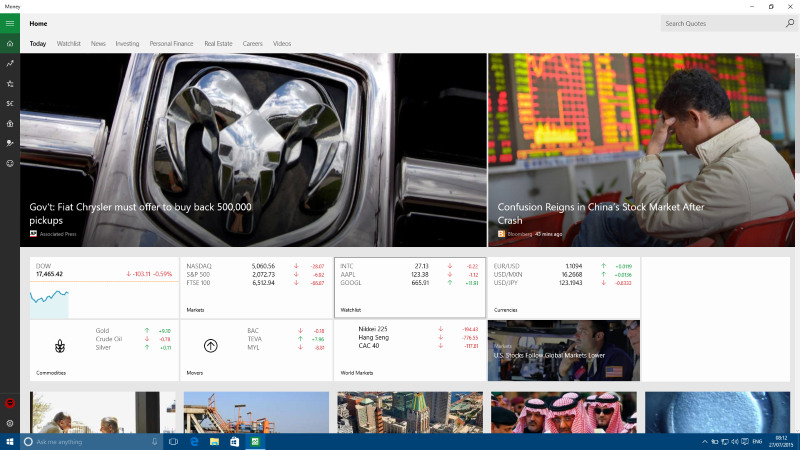The height and width of the screenshot is (450, 800).
Task: Select the S&P 500 row
Action: click(255, 274)
